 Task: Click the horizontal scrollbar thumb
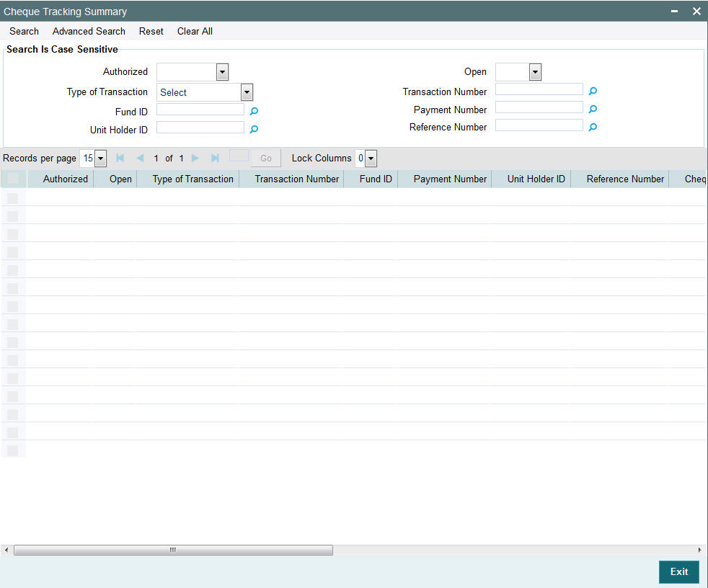coord(173,550)
